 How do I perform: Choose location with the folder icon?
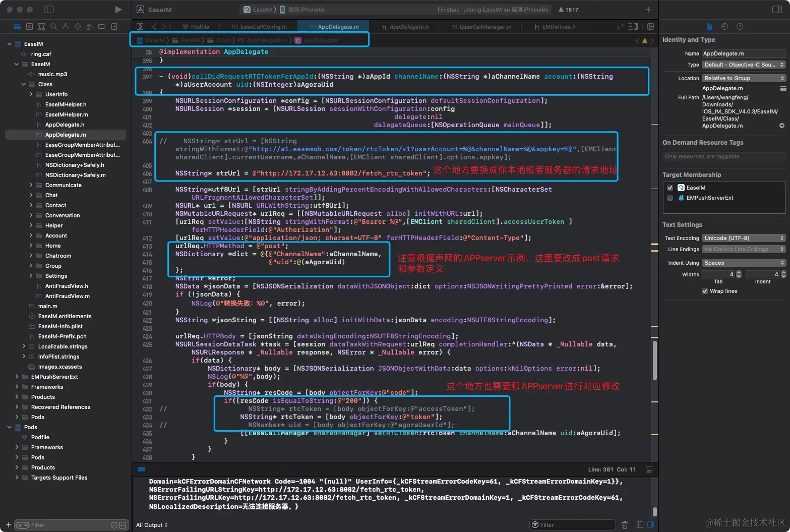(x=783, y=88)
